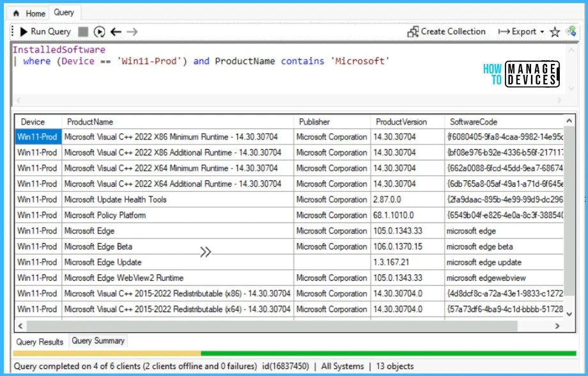588x376 pixels.
Task: Click query editor scroll up arrow
Action: 571,49
